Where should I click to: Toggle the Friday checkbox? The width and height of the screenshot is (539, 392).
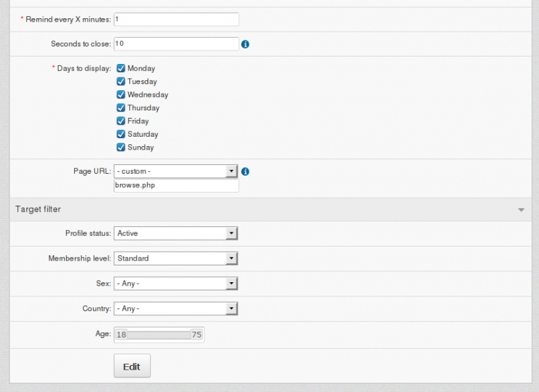click(121, 121)
